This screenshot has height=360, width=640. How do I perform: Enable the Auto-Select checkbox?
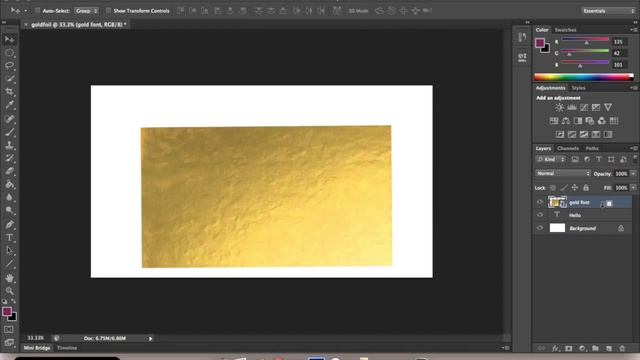[x=37, y=11]
